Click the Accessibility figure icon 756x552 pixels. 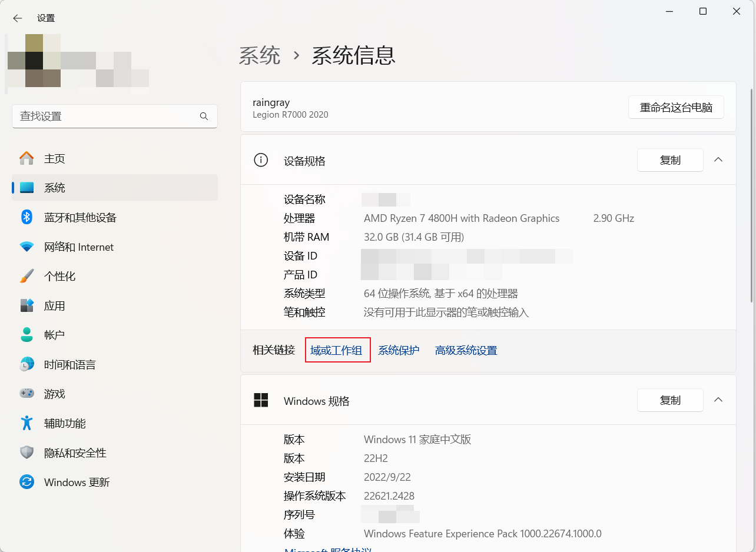tap(26, 423)
